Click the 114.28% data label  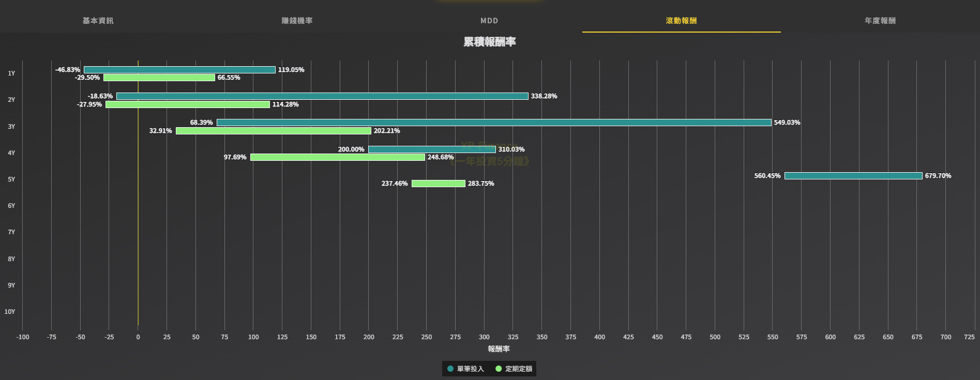285,104
